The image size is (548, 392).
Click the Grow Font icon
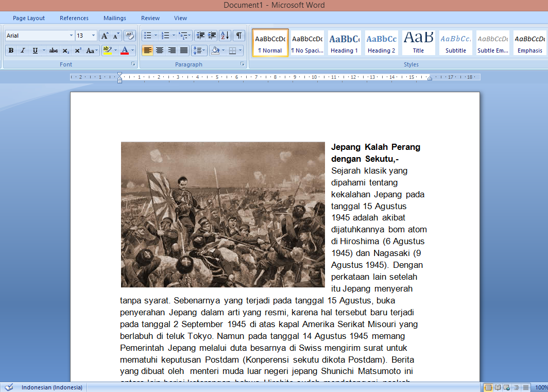(x=105, y=36)
